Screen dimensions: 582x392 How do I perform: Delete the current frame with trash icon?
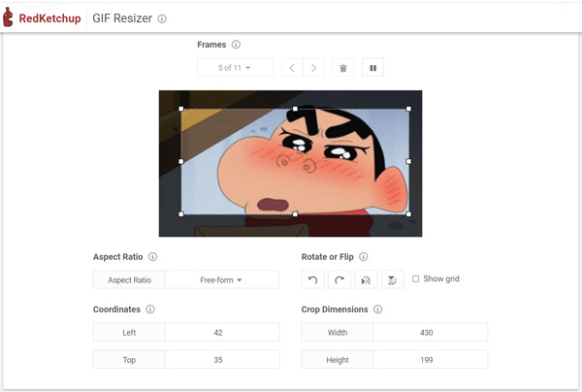tap(343, 68)
